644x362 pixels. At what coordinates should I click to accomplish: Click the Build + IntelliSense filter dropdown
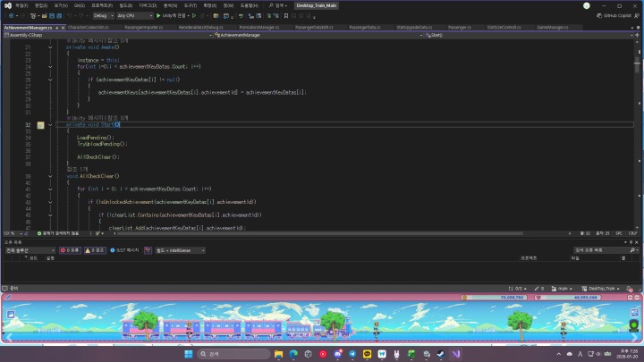(x=179, y=250)
